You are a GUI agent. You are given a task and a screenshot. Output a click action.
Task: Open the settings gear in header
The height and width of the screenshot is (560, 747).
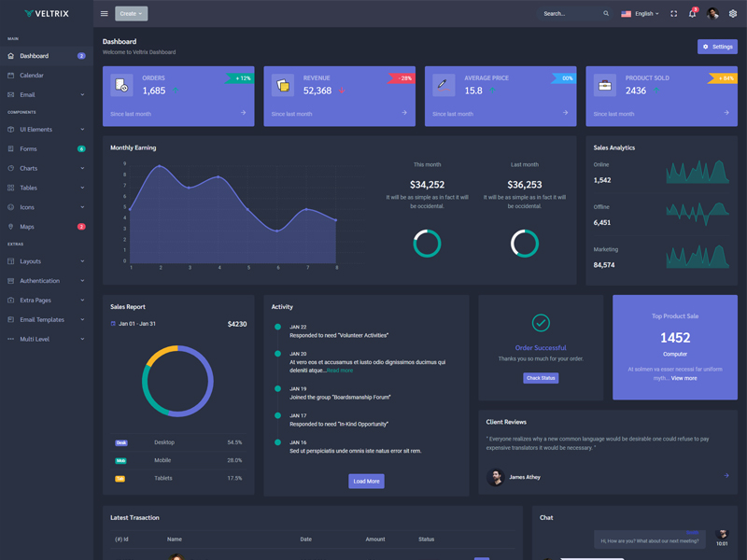(x=733, y=14)
